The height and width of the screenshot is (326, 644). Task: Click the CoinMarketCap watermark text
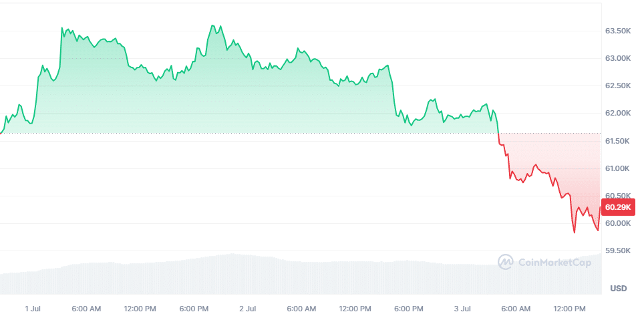pyautogui.click(x=554, y=263)
